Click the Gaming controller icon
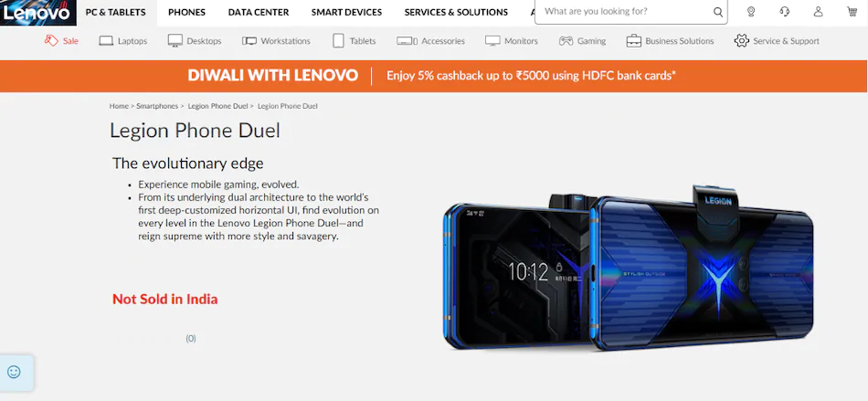Viewport: 868px width, 401px height. (566, 41)
